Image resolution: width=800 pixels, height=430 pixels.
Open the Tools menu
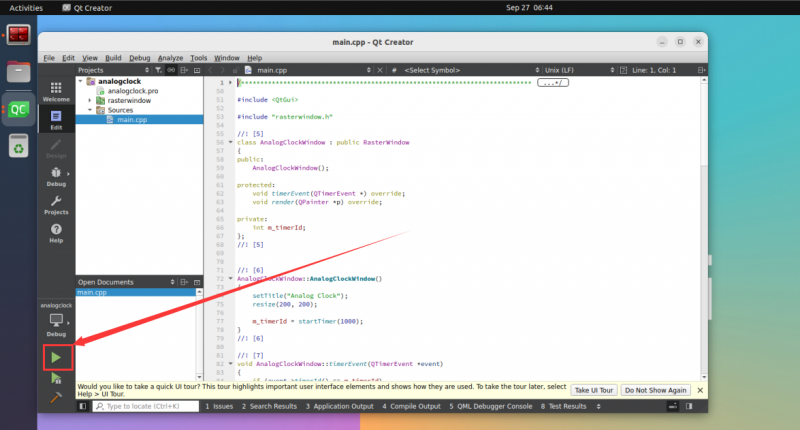click(x=198, y=58)
